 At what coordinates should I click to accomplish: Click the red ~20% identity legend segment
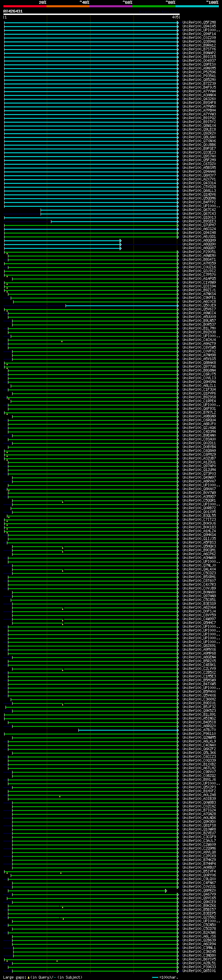coord(25,6)
